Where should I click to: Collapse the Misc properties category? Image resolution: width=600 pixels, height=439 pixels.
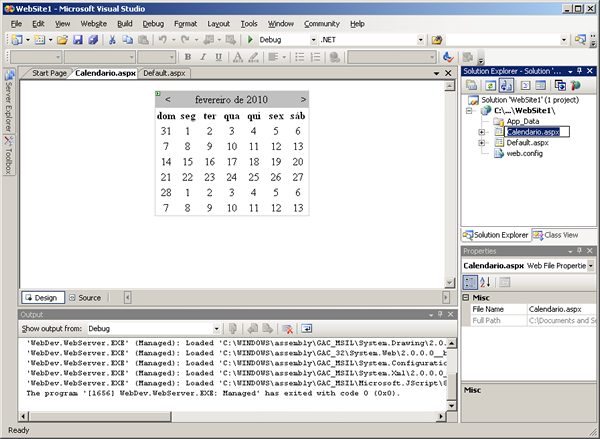coord(466,297)
